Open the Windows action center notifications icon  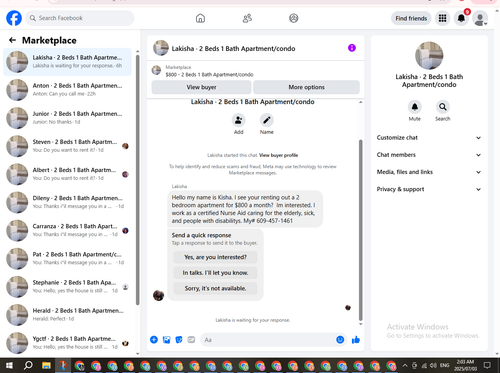tap(487, 365)
